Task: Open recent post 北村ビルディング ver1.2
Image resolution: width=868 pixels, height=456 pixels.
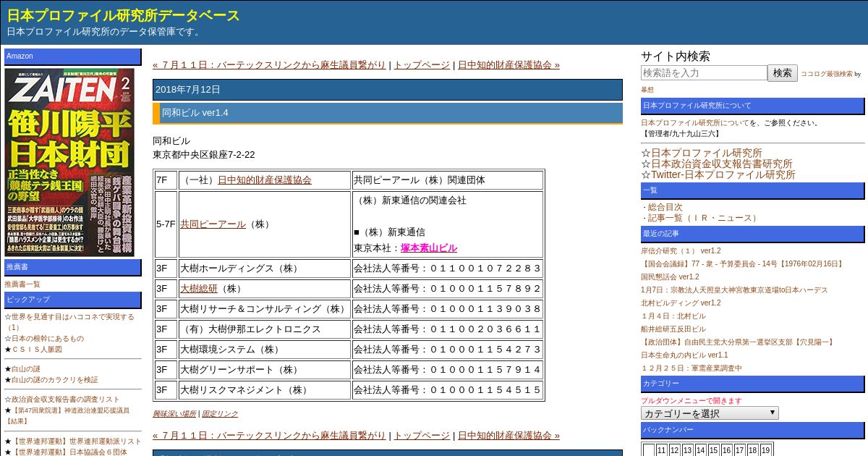Action: click(681, 303)
